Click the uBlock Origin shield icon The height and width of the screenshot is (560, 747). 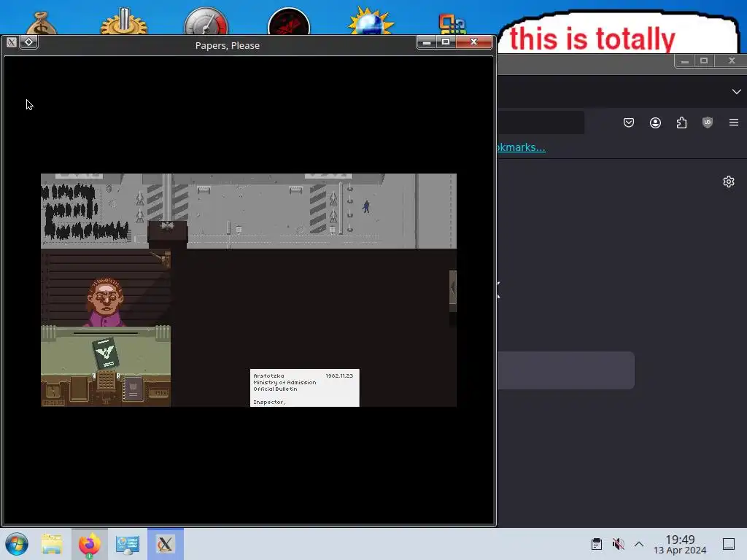coord(708,122)
